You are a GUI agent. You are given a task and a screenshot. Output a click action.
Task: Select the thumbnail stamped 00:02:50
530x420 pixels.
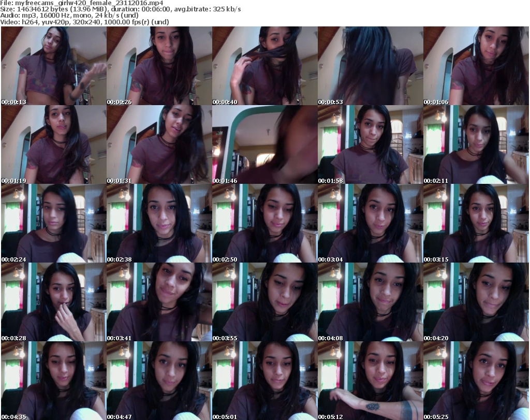[265, 223]
